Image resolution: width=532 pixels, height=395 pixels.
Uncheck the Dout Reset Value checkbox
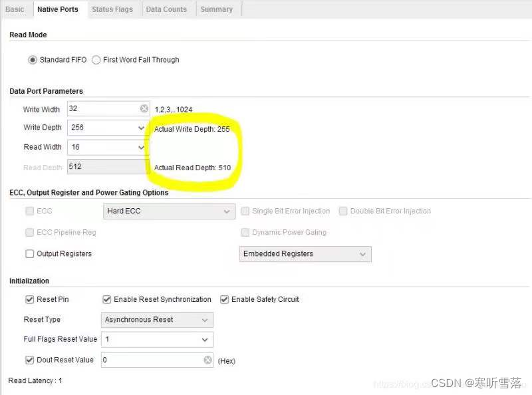pos(30,360)
